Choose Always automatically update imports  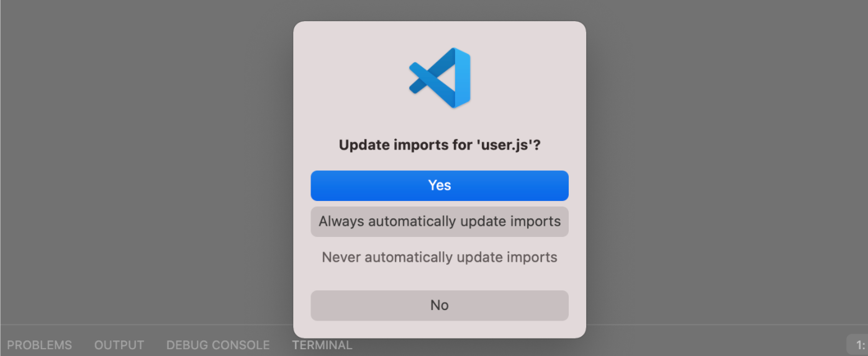tap(440, 221)
